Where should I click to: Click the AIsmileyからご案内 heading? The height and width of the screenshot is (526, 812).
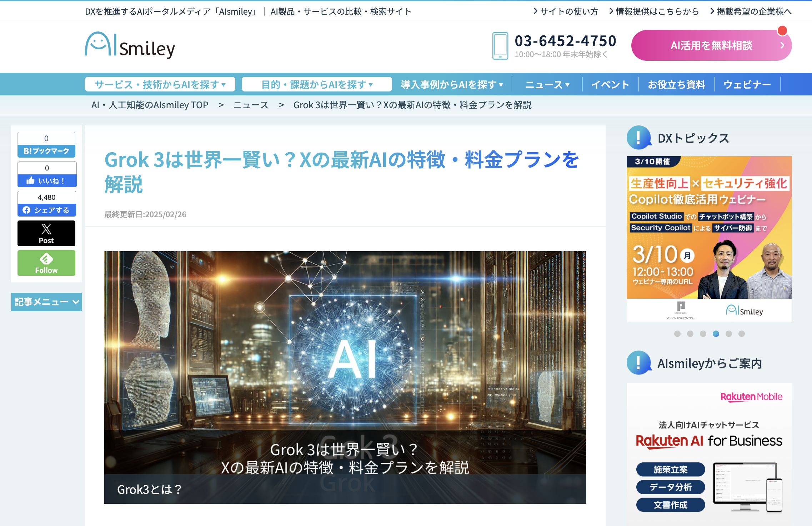pos(710,363)
